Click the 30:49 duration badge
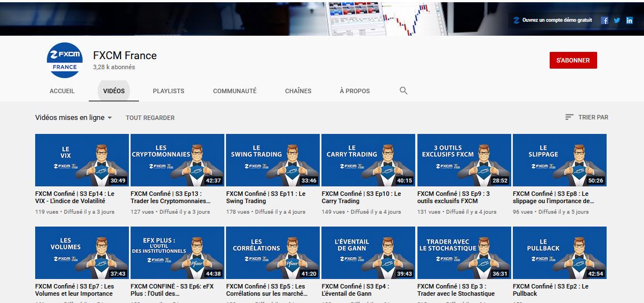The height and width of the screenshot is (303, 644). (x=118, y=181)
